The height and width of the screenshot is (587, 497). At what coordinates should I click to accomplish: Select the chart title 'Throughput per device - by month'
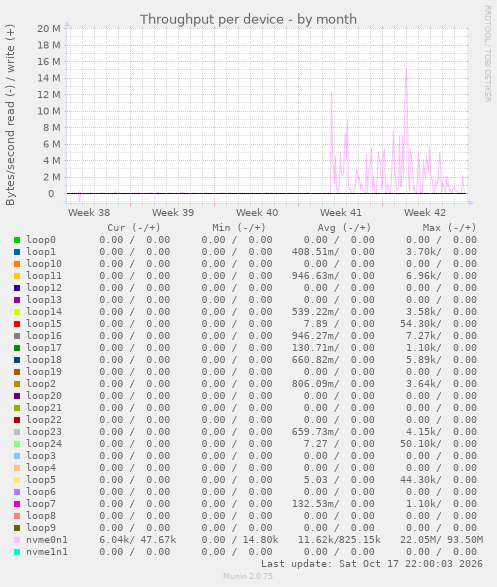point(248,19)
